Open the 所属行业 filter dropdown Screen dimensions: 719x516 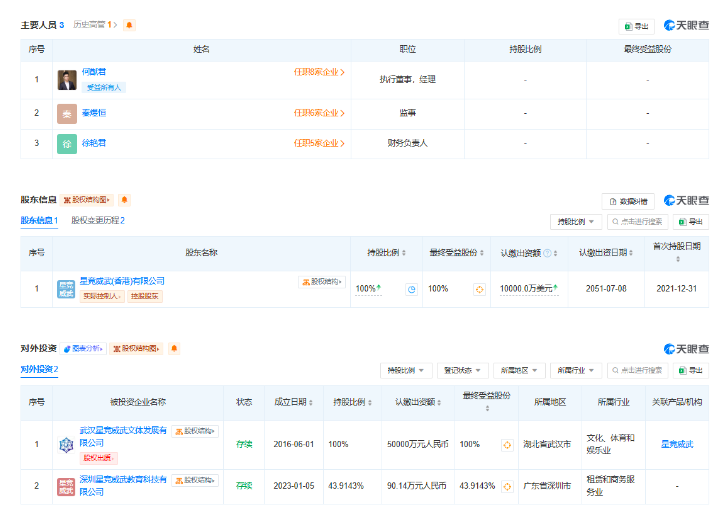(x=575, y=370)
